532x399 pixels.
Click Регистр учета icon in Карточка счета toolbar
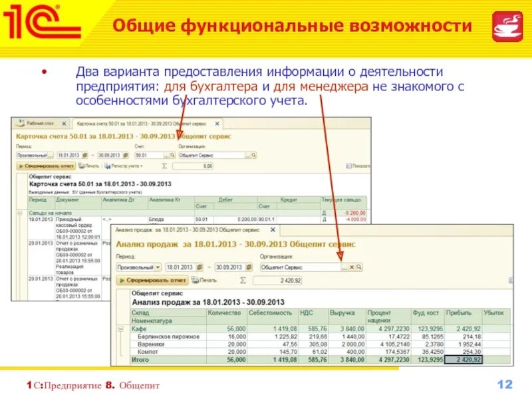[x=108, y=166]
